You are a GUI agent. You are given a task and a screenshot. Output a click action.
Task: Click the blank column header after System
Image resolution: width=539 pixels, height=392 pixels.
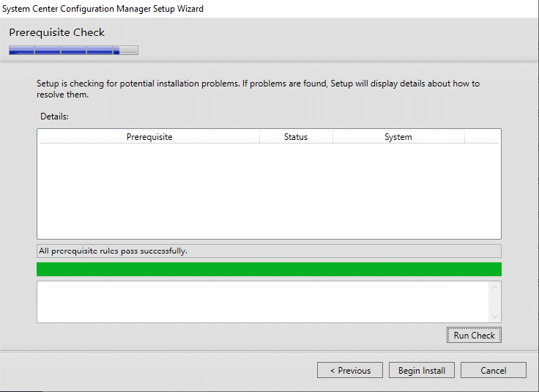[x=482, y=137]
